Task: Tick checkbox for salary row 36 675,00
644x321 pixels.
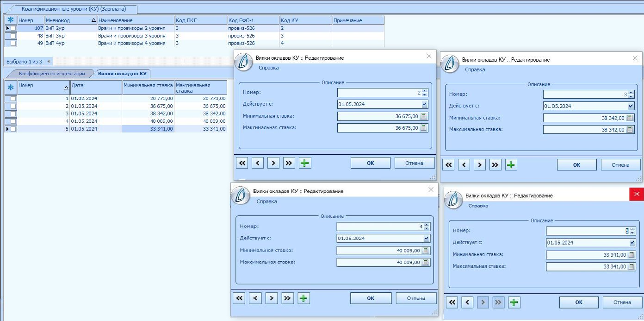Action: [x=13, y=106]
